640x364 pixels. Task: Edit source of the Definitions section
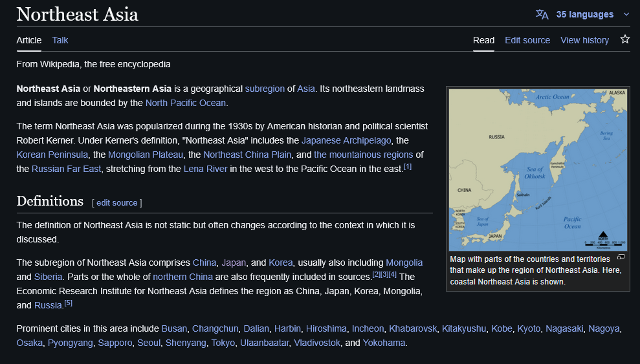tap(116, 202)
